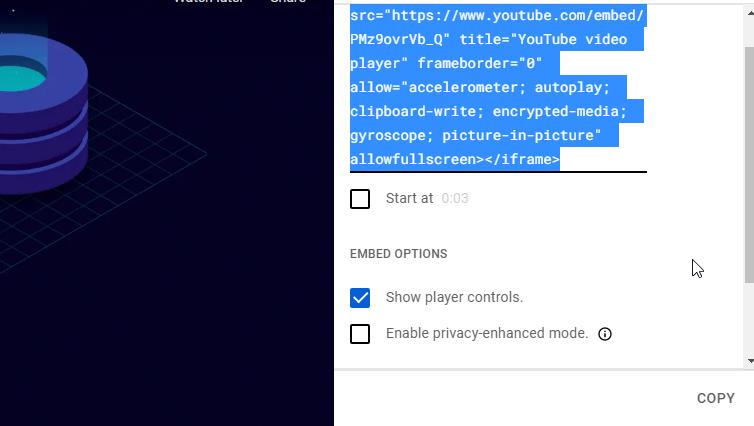754x426 pixels.
Task: Click the purple stacked-disc graphic in preview
Action: tap(43, 113)
